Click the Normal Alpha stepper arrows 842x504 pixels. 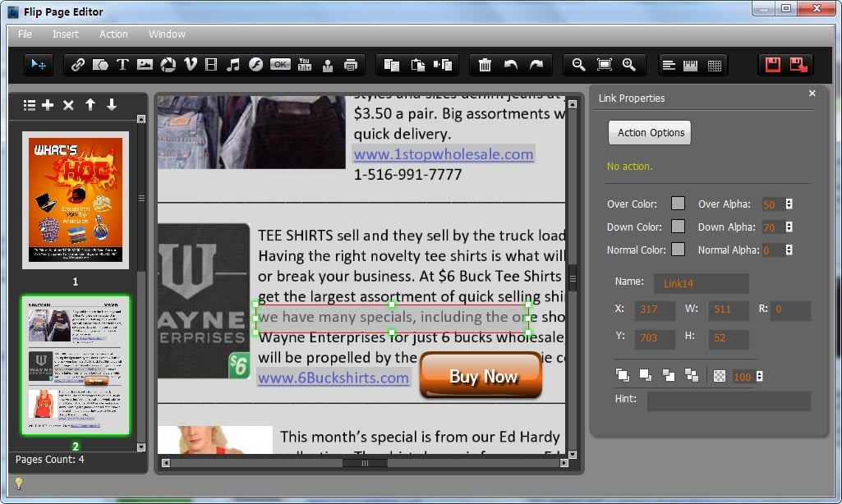(x=789, y=250)
